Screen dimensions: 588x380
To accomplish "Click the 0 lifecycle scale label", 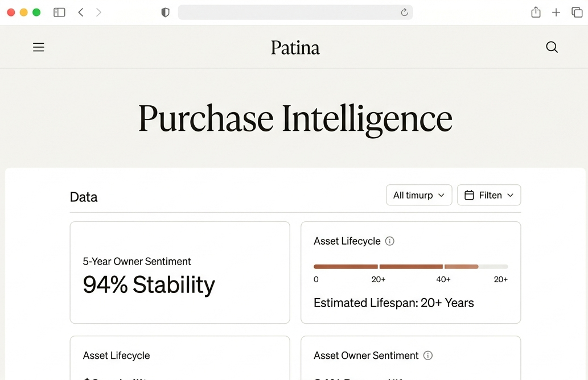I will pos(316,279).
